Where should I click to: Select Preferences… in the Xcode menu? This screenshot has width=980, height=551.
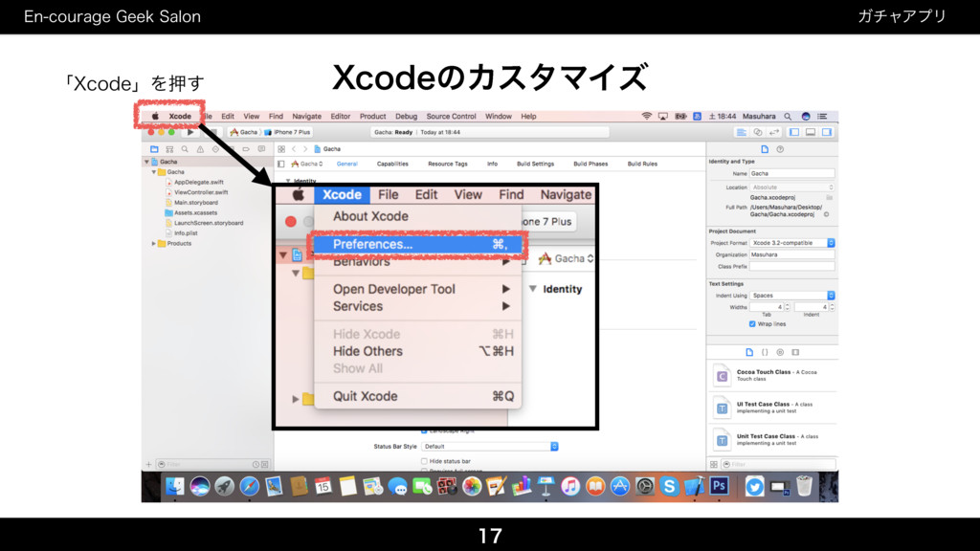point(418,244)
